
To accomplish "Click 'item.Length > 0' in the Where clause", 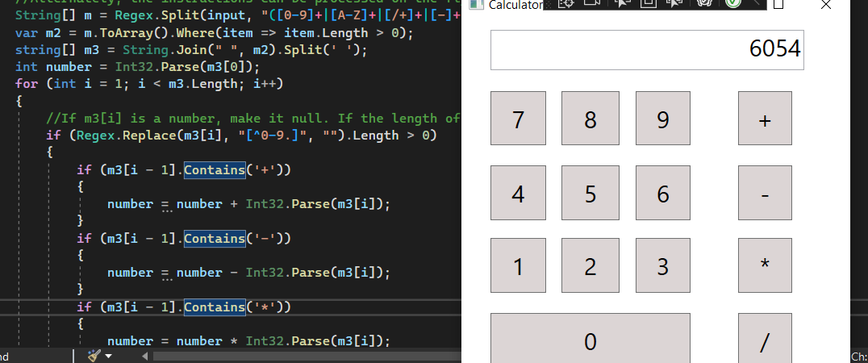I will (345, 32).
